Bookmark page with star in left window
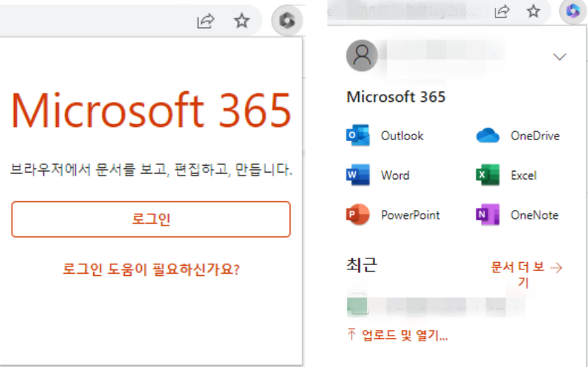 click(x=242, y=21)
